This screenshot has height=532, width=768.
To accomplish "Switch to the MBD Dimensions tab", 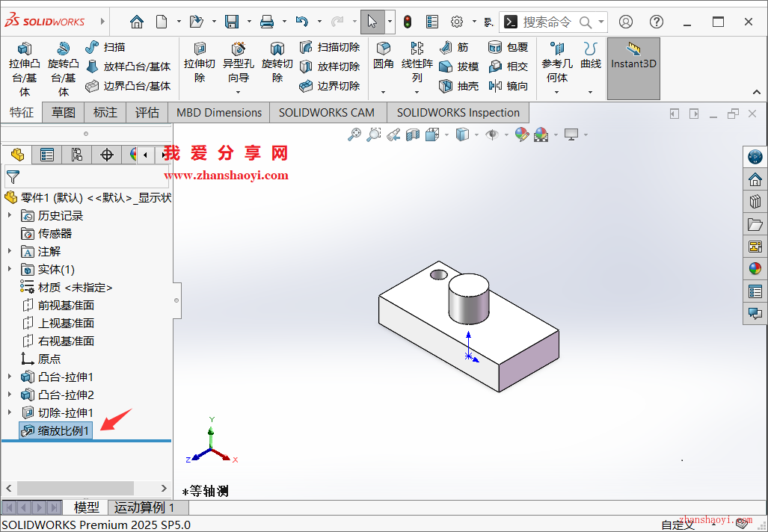I will coord(219,113).
